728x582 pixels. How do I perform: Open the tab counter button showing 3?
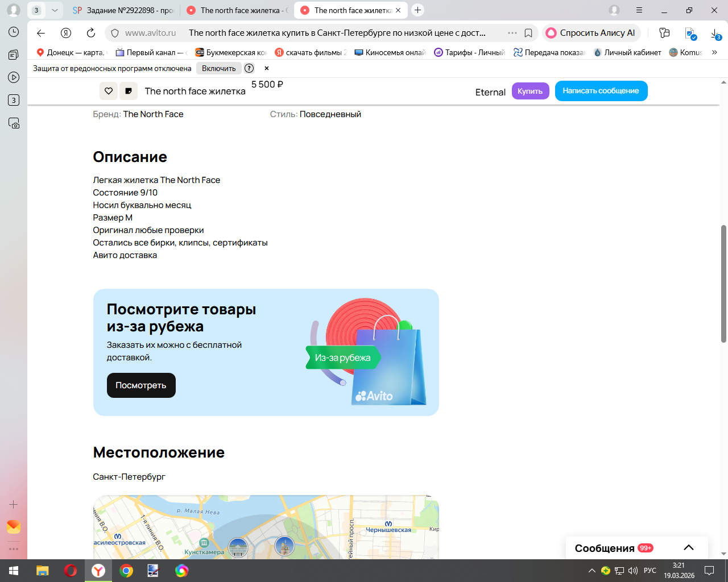(36, 10)
